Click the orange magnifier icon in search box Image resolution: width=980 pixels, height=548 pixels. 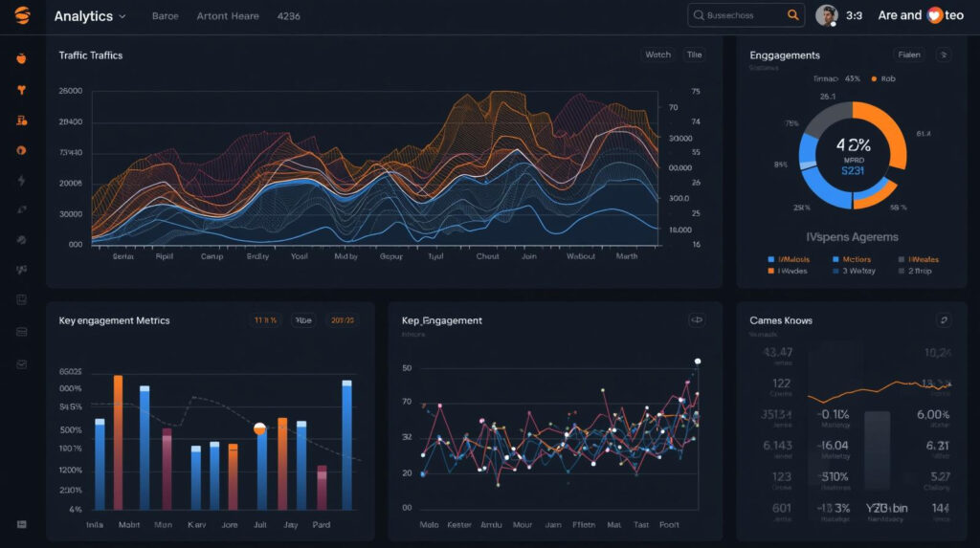coord(792,15)
